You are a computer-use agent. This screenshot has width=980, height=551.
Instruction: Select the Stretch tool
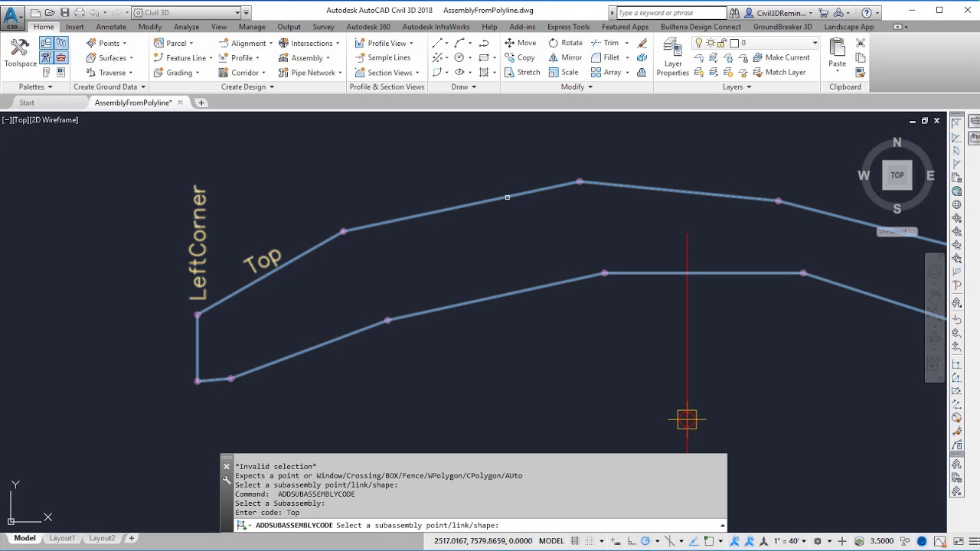(x=522, y=72)
